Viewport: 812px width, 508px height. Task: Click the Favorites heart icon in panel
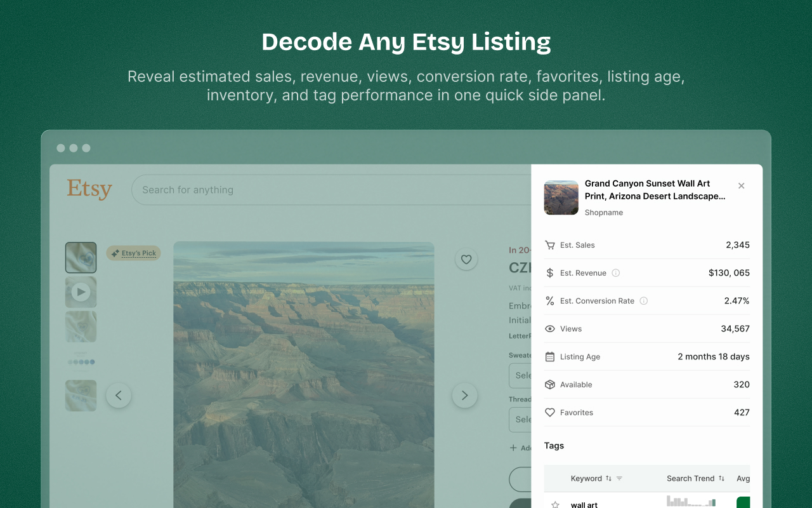(x=550, y=413)
